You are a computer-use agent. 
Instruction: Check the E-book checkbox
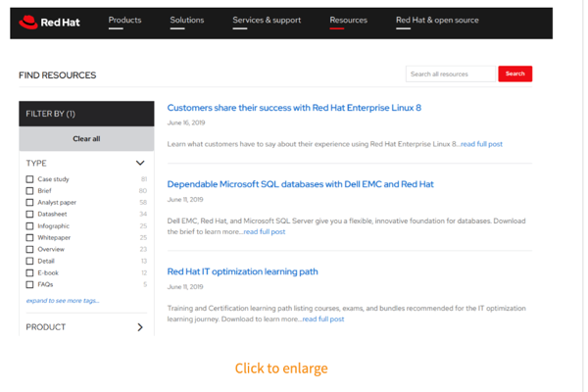coord(29,273)
